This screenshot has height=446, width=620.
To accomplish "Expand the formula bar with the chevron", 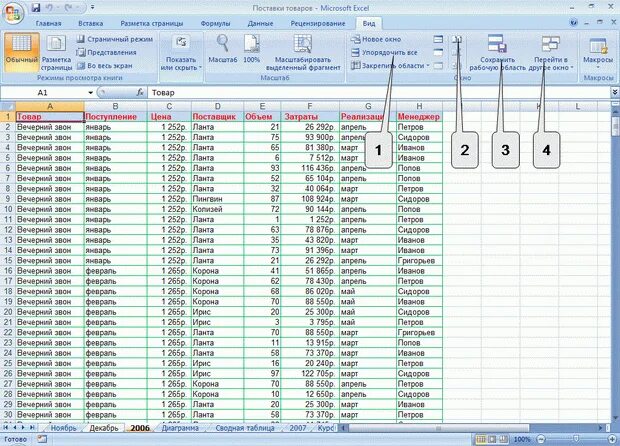I will (x=615, y=92).
